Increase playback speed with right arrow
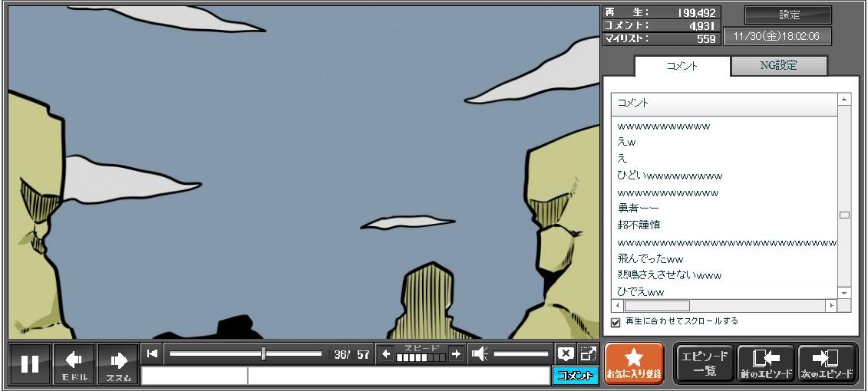 click(x=456, y=353)
